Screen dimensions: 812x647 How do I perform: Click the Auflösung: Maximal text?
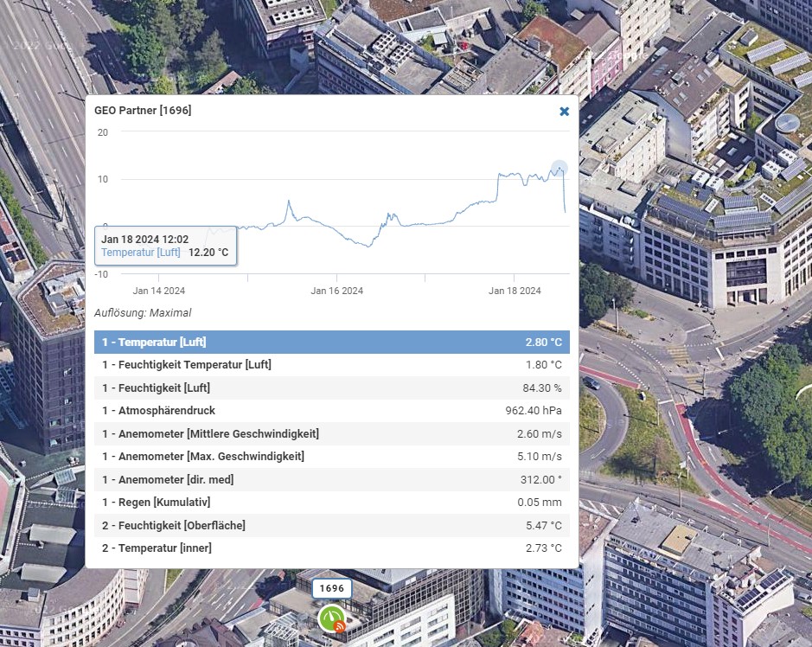click(143, 313)
